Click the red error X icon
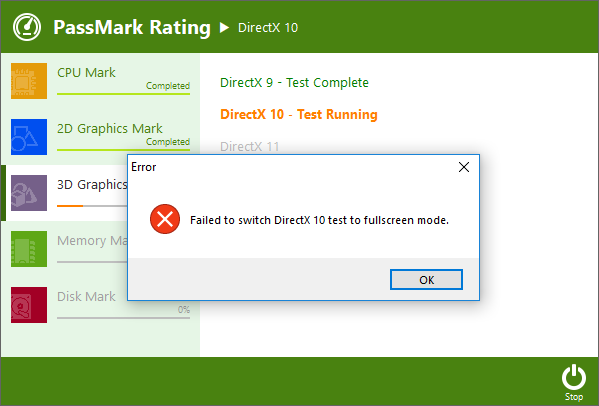The width and height of the screenshot is (599, 406). [x=165, y=219]
